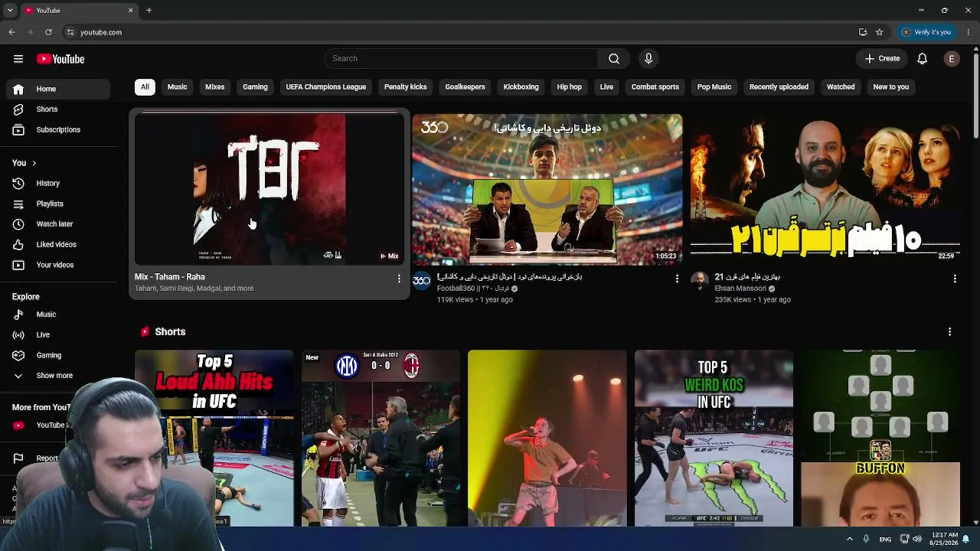The width and height of the screenshot is (980, 551).
Task: Click the YouTube search input field
Action: point(462,59)
